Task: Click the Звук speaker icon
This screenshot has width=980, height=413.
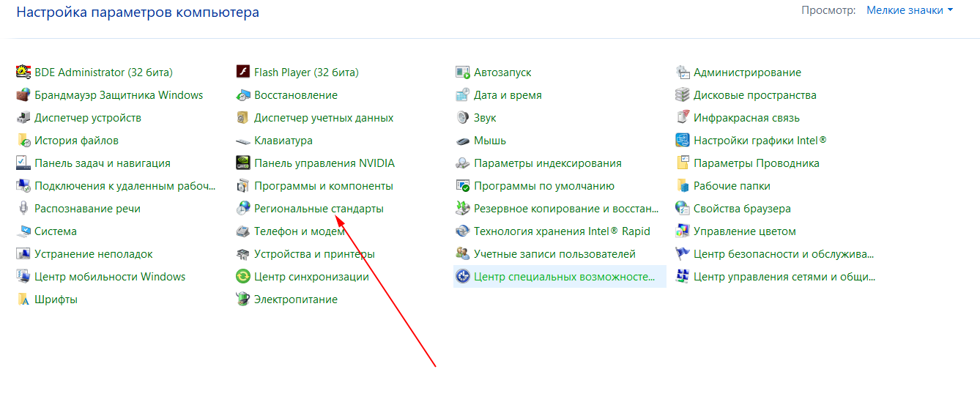Action: [x=462, y=118]
